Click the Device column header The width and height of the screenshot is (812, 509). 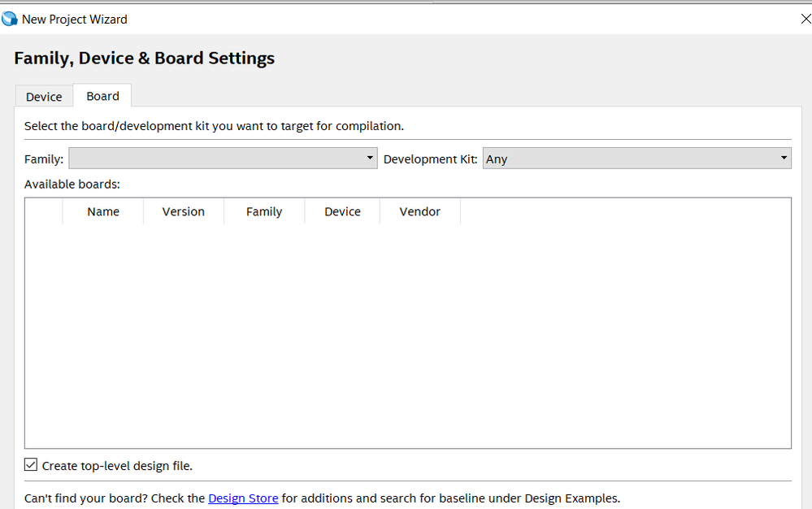point(342,211)
